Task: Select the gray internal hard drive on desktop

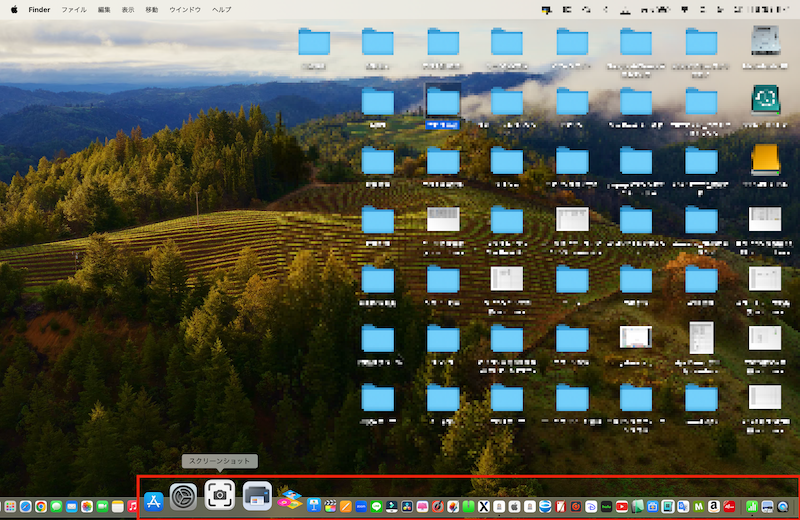Action: [765, 41]
